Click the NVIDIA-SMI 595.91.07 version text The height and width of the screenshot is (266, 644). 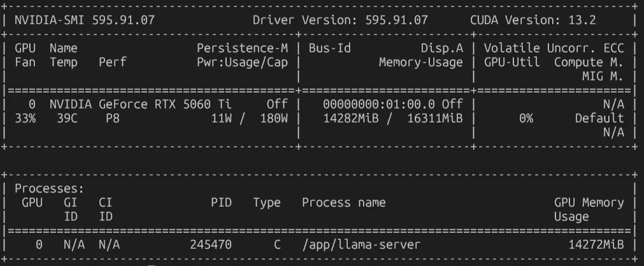coord(85,20)
